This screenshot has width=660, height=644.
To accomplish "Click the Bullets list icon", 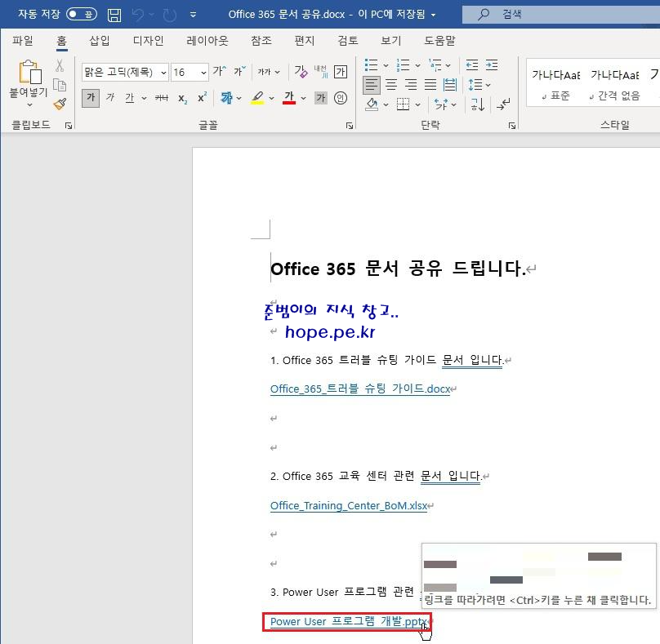I will pos(371,65).
